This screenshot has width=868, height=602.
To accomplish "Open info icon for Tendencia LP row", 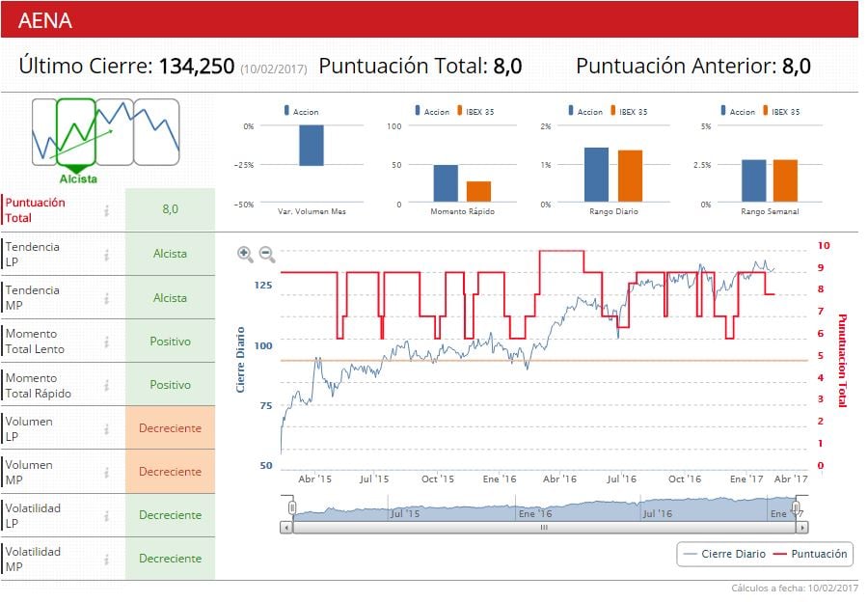I will (x=106, y=255).
